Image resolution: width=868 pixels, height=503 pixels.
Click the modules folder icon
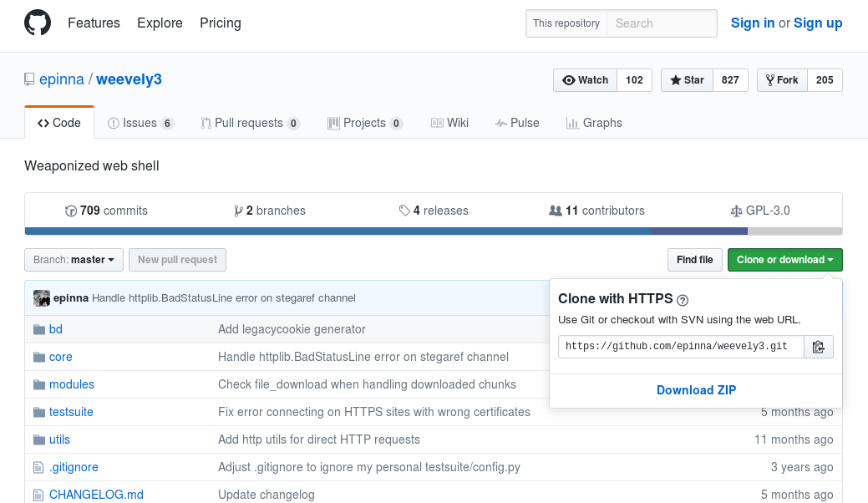[38, 384]
